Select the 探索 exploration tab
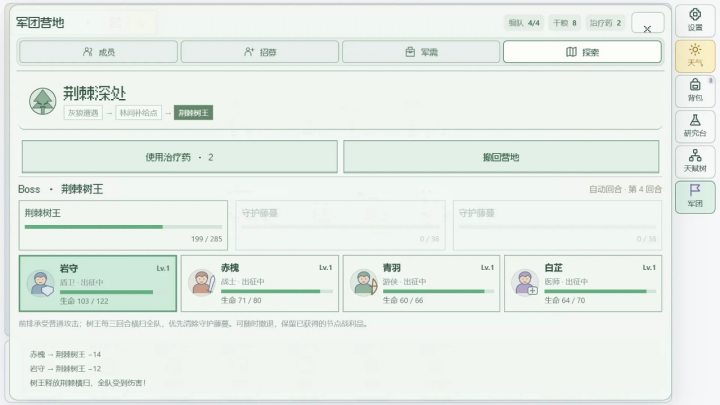 [582, 52]
